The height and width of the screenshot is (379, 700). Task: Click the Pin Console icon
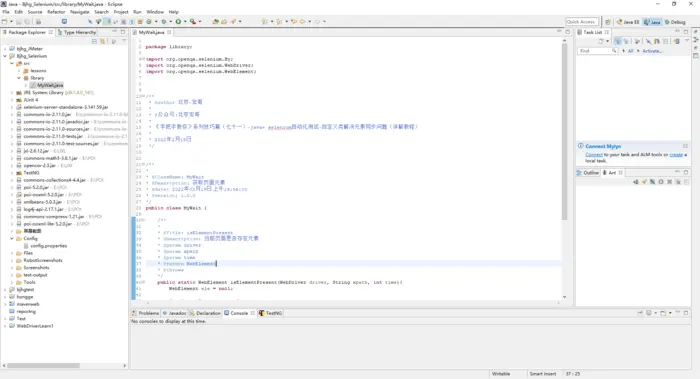[x=640, y=312]
